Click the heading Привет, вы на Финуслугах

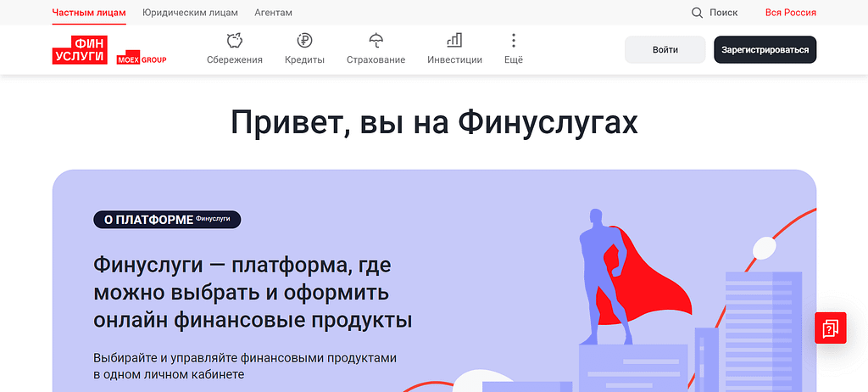(x=434, y=122)
